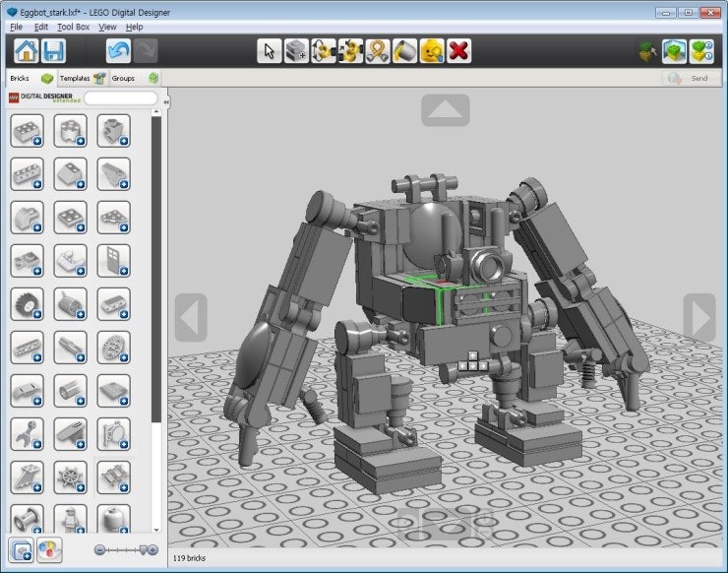
Task: Choose the Hinge Align tool
Action: click(x=350, y=50)
